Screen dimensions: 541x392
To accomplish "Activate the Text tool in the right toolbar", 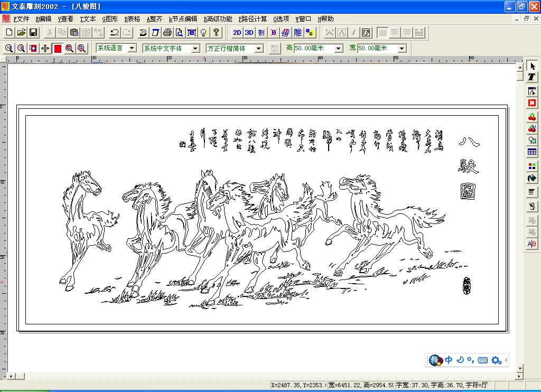I will [533, 78].
